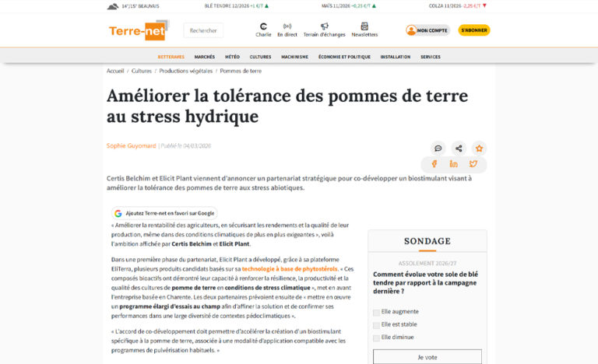The height and width of the screenshot is (364, 598).
Task: Open the Services menu
Action: pyautogui.click(x=431, y=57)
